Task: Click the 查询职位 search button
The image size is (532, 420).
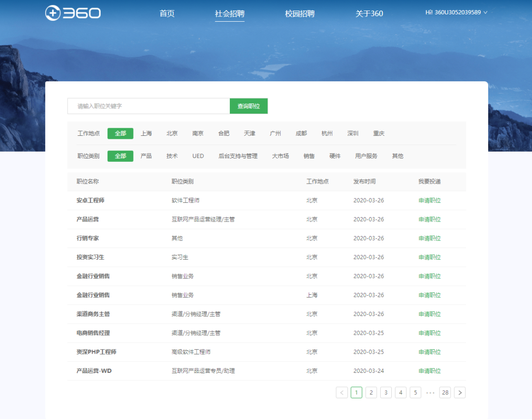Action: click(249, 106)
